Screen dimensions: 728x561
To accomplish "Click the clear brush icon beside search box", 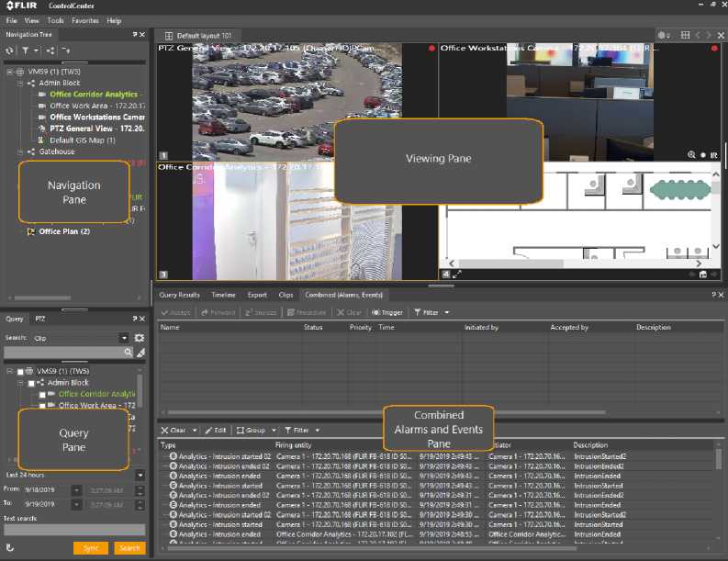I will point(140,353).
